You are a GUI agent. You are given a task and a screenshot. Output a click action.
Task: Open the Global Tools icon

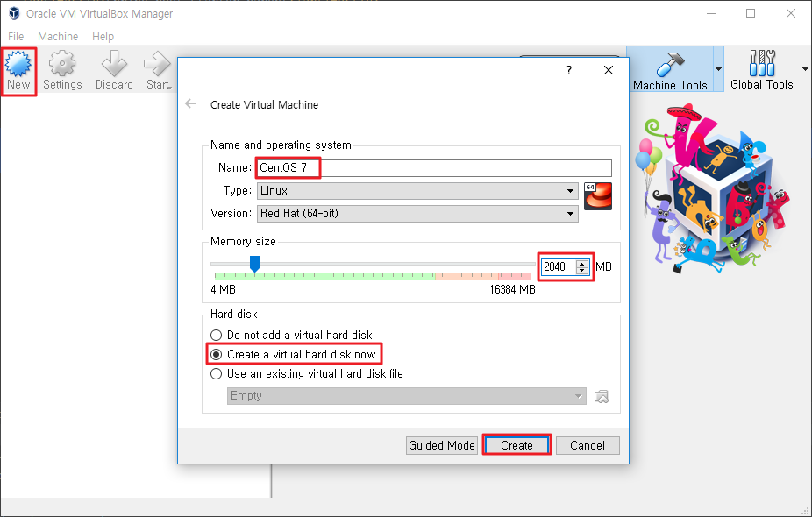click(761, 71)
